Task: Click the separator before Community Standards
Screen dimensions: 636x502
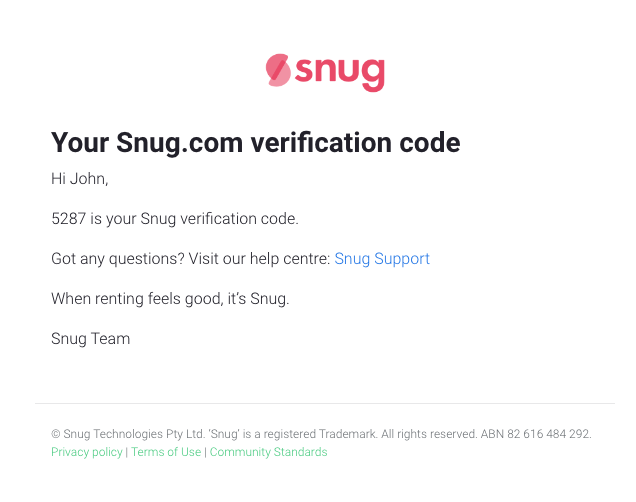Action: click(205, 452)
